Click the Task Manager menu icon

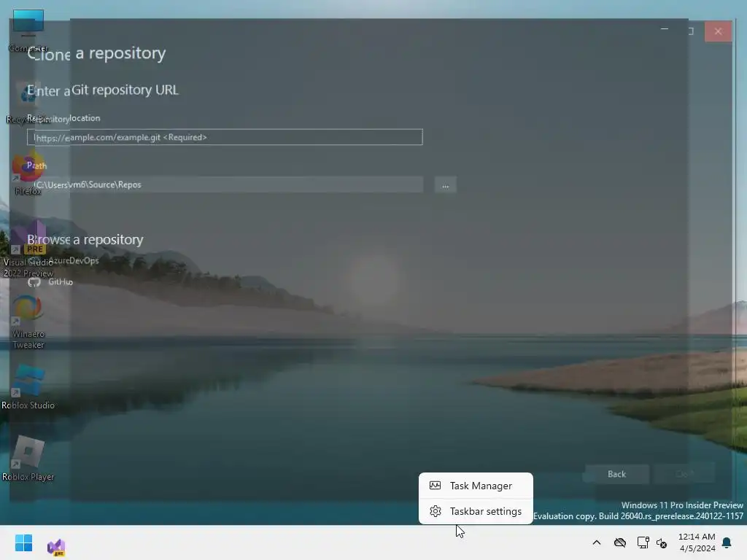[435, 486]
